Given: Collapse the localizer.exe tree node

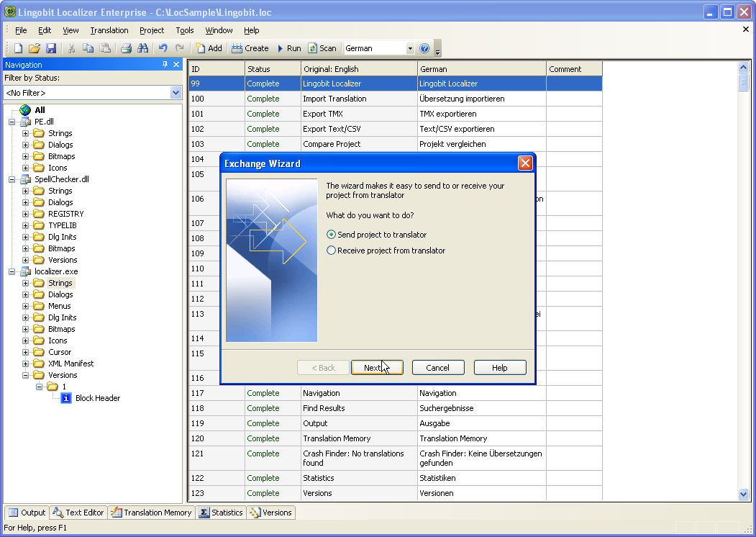Looking at the screenshot, I should pyautogui.click(x=12, y=271).
